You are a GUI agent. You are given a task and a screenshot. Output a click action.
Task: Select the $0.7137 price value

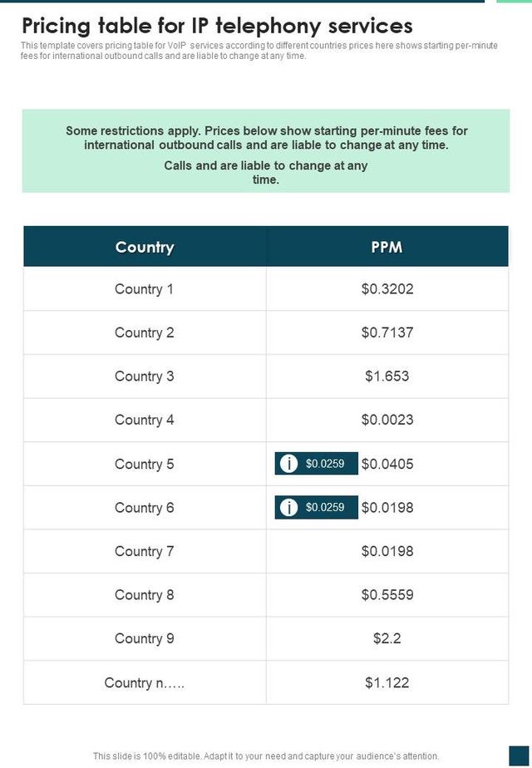tap(387, 332)
